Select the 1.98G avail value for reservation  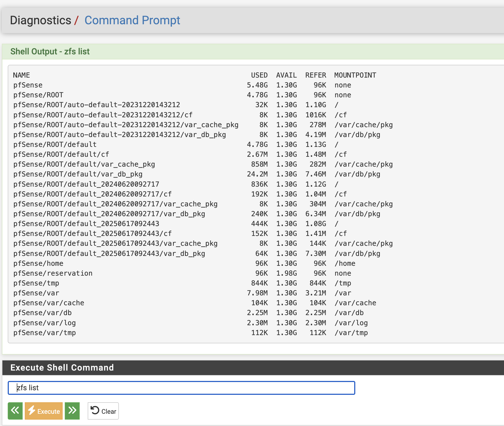tap(287, 273)
